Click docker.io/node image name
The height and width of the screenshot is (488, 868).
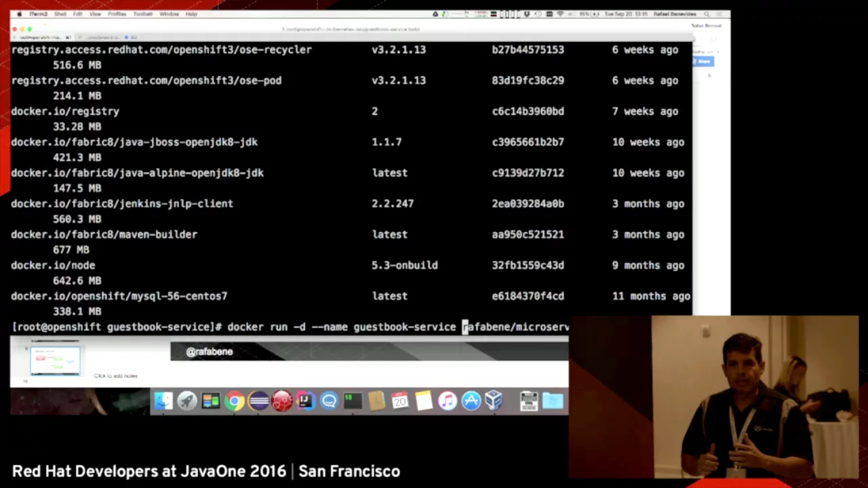[53, 265]
